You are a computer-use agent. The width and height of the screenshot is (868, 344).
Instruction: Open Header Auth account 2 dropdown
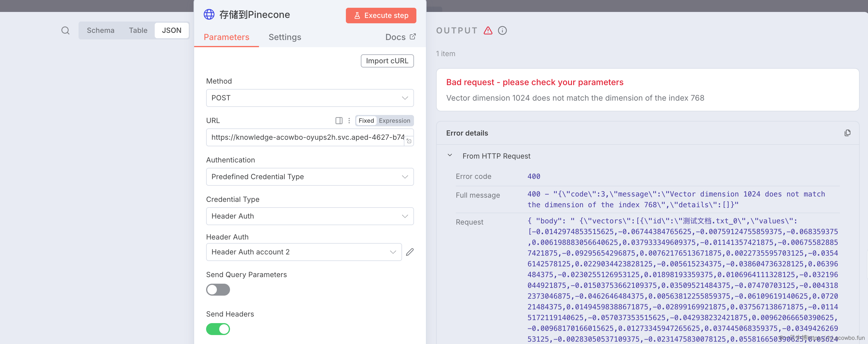303,252
